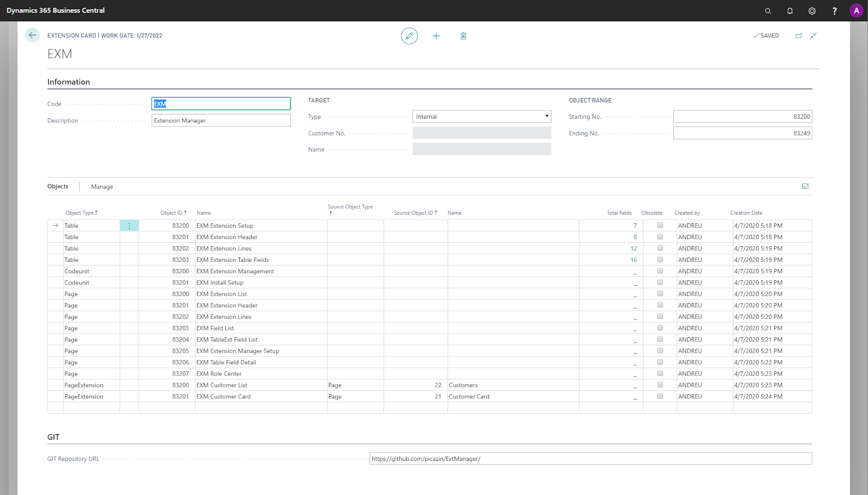
Task: Create new record with plus icon
Action: point(436,36)
